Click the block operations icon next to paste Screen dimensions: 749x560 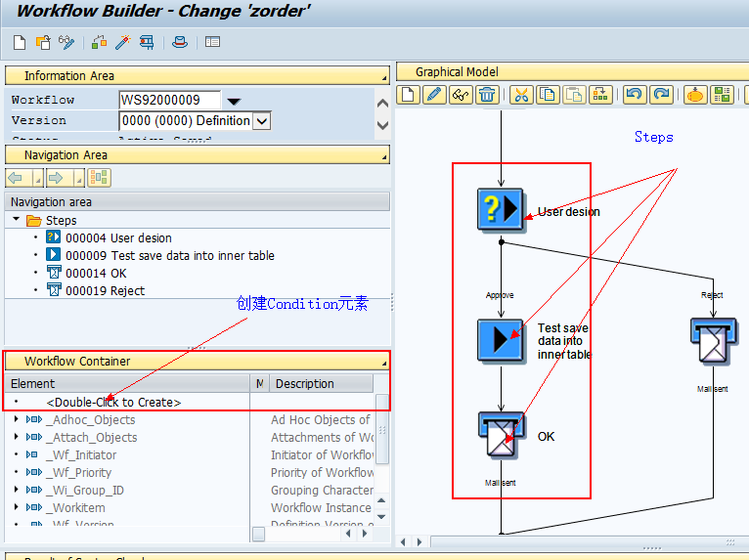click(x=600, y=95)
